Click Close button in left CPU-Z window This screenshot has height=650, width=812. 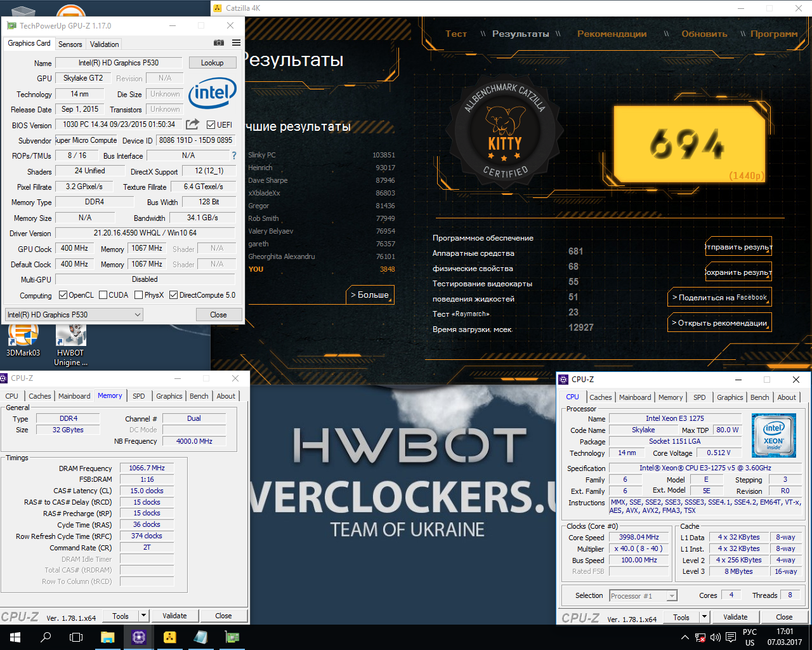coord(223,616)
